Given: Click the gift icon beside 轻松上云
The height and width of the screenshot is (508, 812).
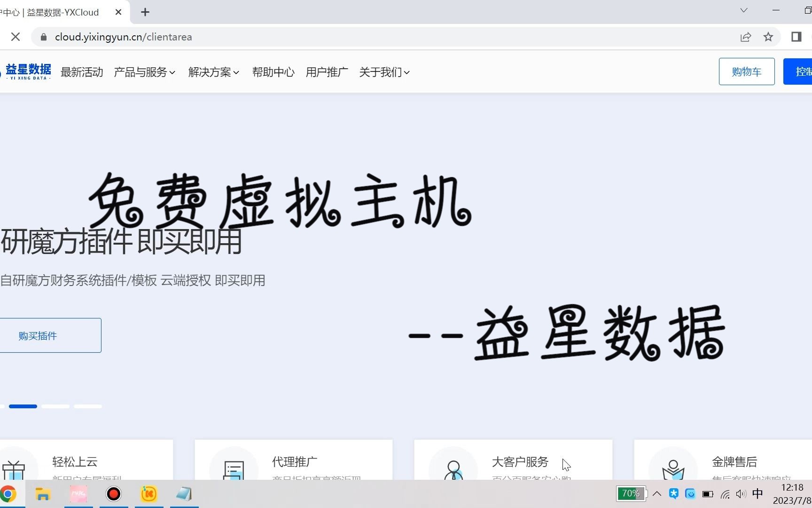Looking at the screenshot, I should click(14, 469).
